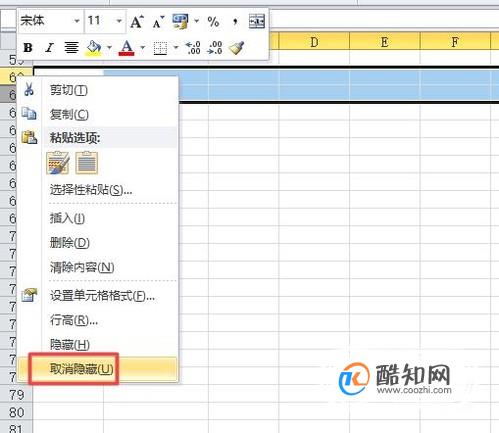Click the decrease font size icon
The height and width of the screenshot is (433, 499).
tap(158, 22)
